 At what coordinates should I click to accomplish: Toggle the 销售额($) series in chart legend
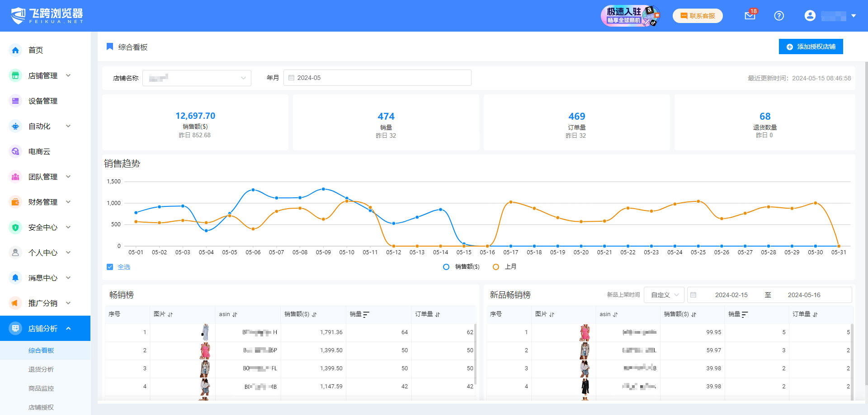462,267
